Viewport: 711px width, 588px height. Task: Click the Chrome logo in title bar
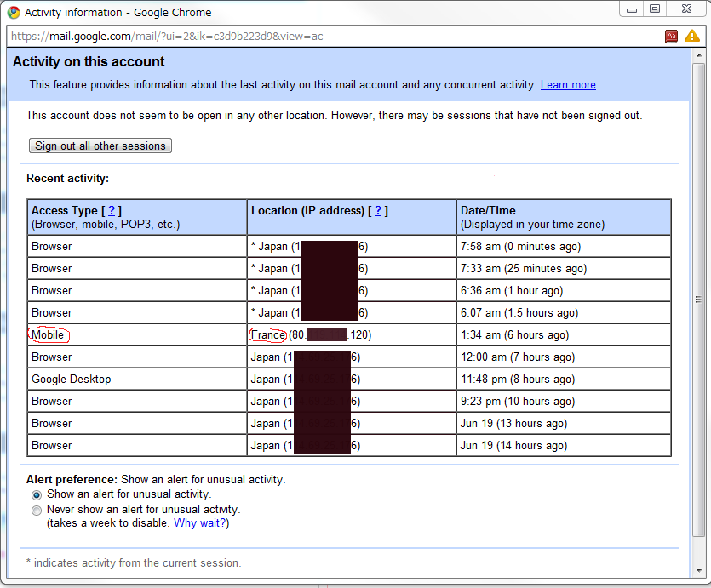[x=14, y=12]
